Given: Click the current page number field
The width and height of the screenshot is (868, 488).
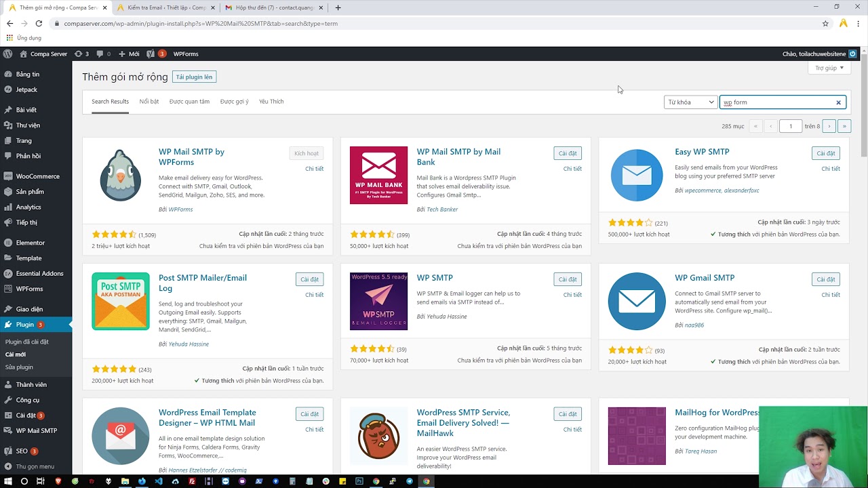Looking at the screenshot, I should (x=791, y=126).
